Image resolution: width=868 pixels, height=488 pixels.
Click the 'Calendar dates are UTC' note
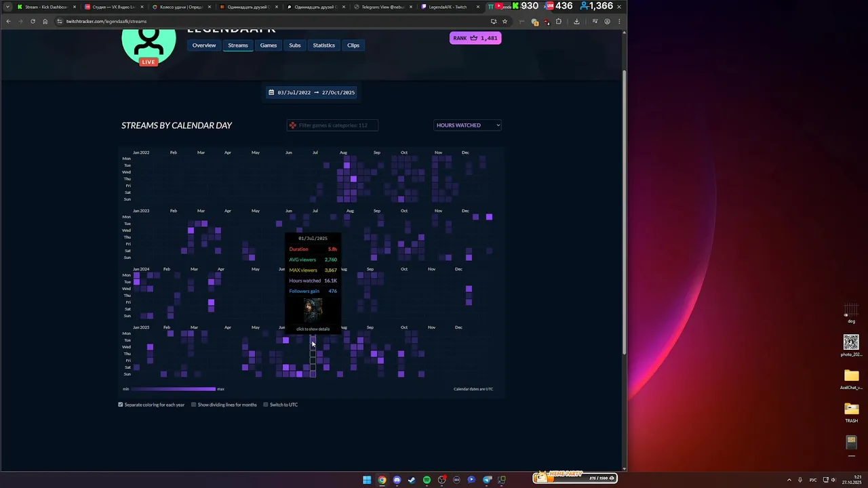coord(473,389)
